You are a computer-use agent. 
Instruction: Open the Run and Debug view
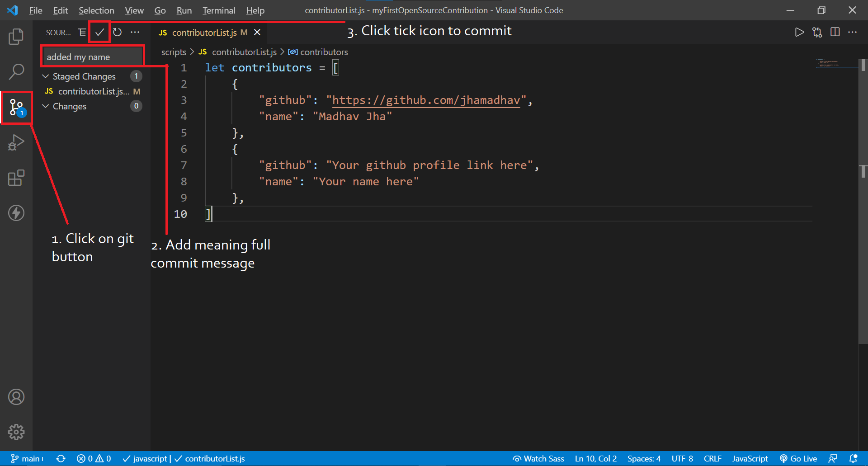(16, 143)
